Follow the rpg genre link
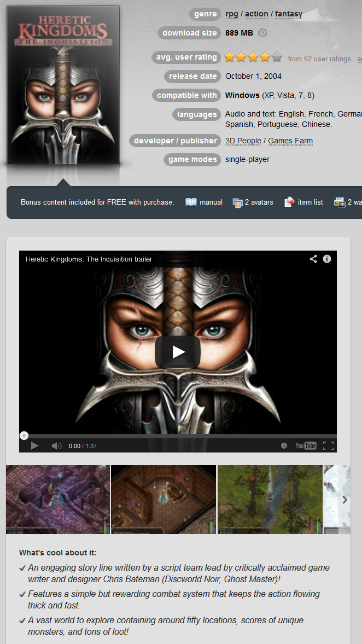 tap(232, 14)
